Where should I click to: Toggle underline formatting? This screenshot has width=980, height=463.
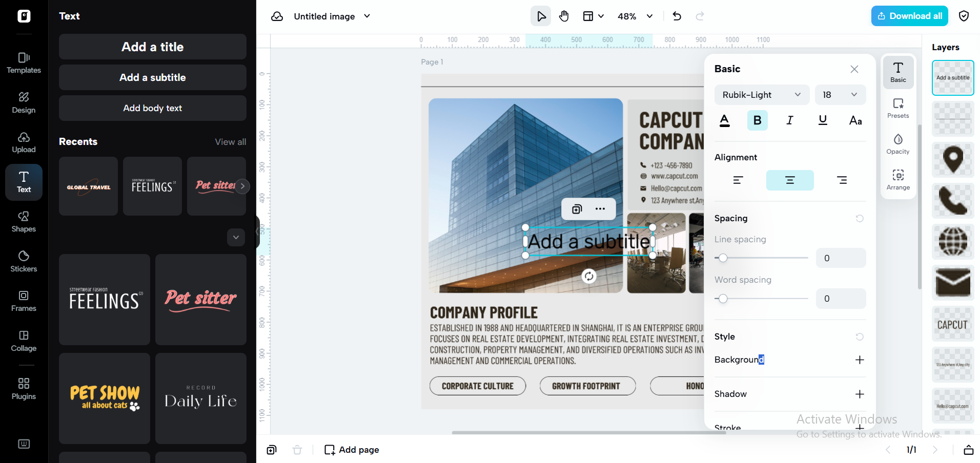coord(822,120)
